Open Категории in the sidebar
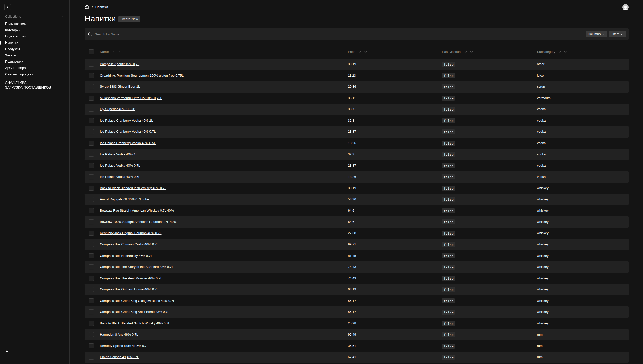This screenshot has width=643, height=364. click(x=13, y=30)
